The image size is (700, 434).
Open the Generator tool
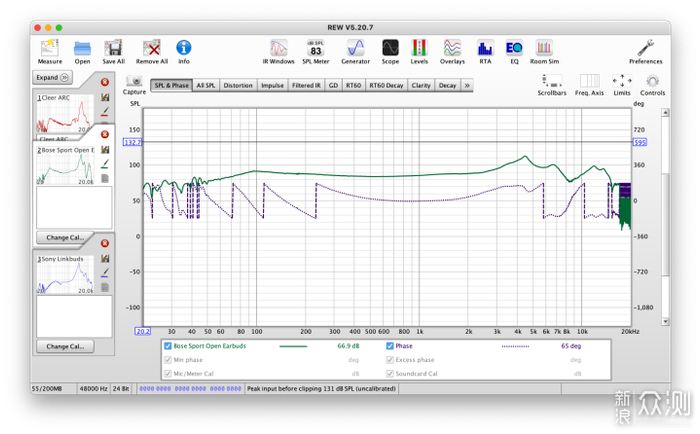coord(355,47)
